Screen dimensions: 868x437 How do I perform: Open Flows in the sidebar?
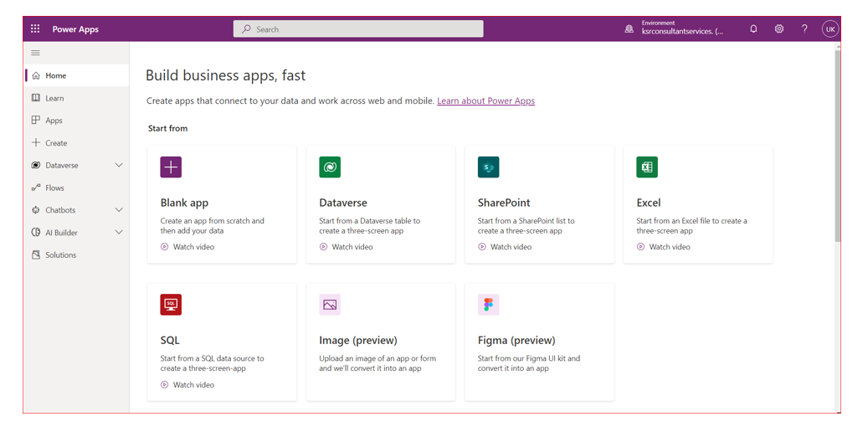click(x=77, y=188)
